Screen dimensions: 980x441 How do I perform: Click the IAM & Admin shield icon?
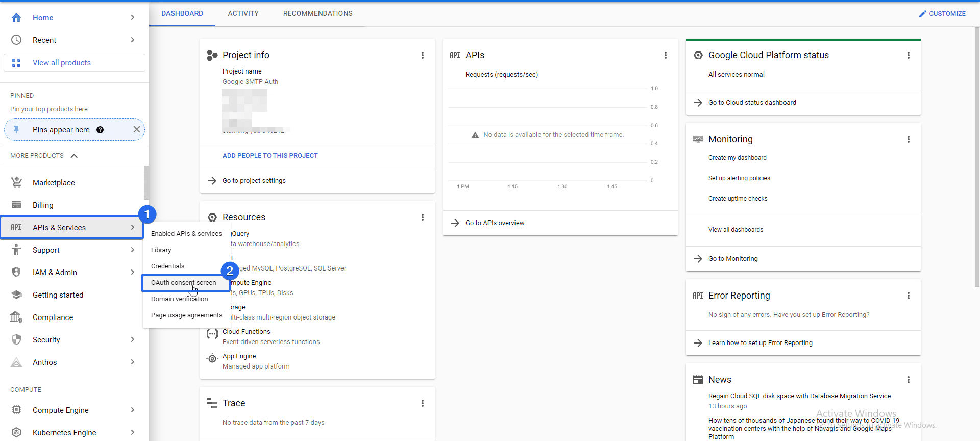point(16,272)
